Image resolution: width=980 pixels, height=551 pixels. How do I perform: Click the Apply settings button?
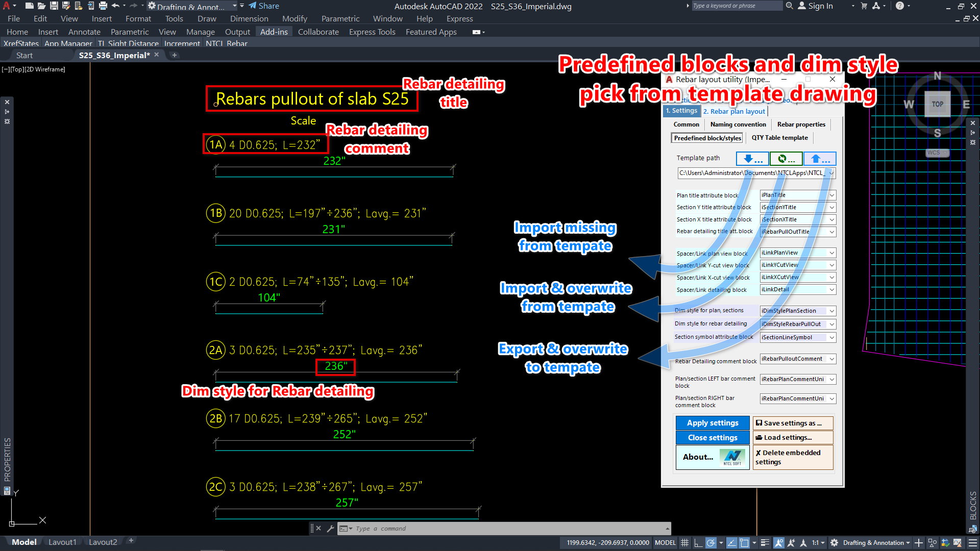coord(713,423)
